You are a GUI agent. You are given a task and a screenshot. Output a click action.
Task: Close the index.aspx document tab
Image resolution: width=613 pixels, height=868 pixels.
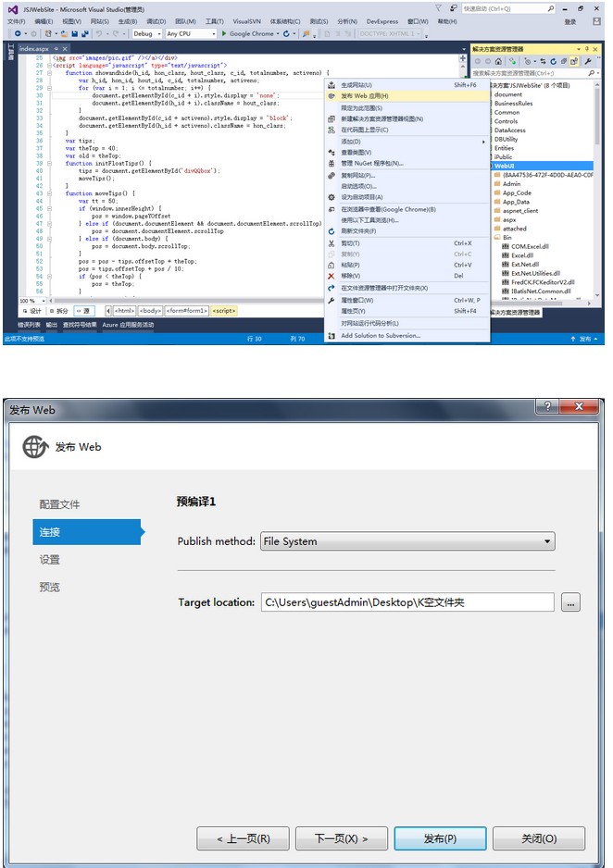(65, 49)
